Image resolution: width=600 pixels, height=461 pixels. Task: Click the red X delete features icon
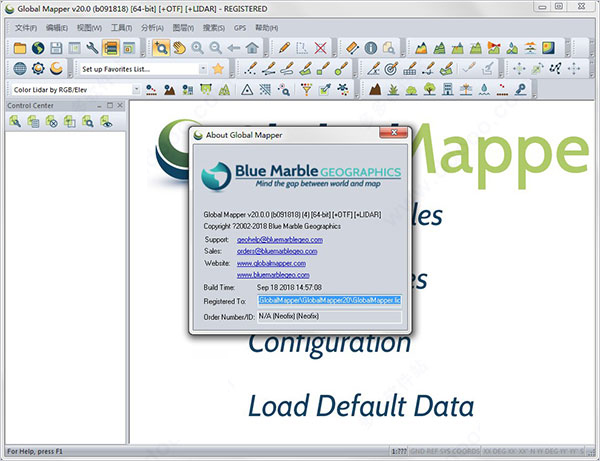click(x=321, y=48)
